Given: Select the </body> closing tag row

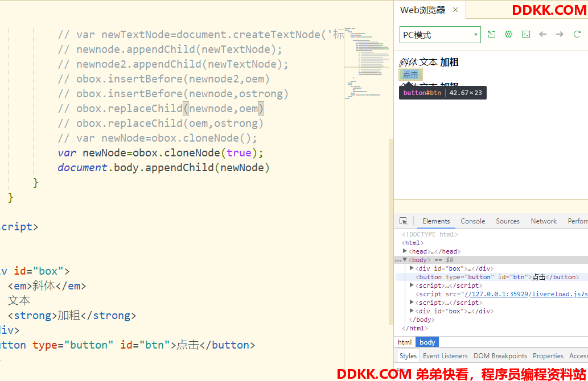Looking at the screenshot, I should pos(421,320).
